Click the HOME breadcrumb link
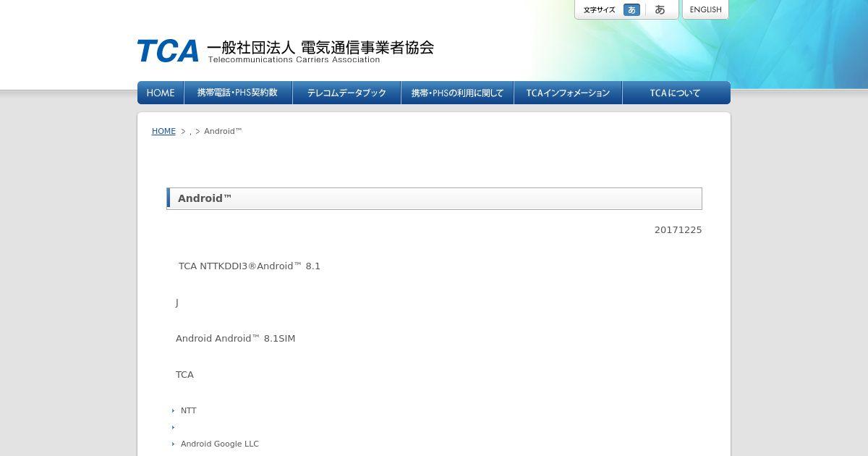 pos(163,131)
